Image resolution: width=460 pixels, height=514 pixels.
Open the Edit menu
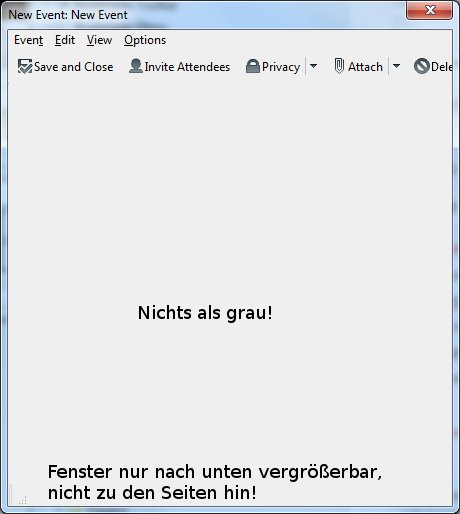point(65,40)
